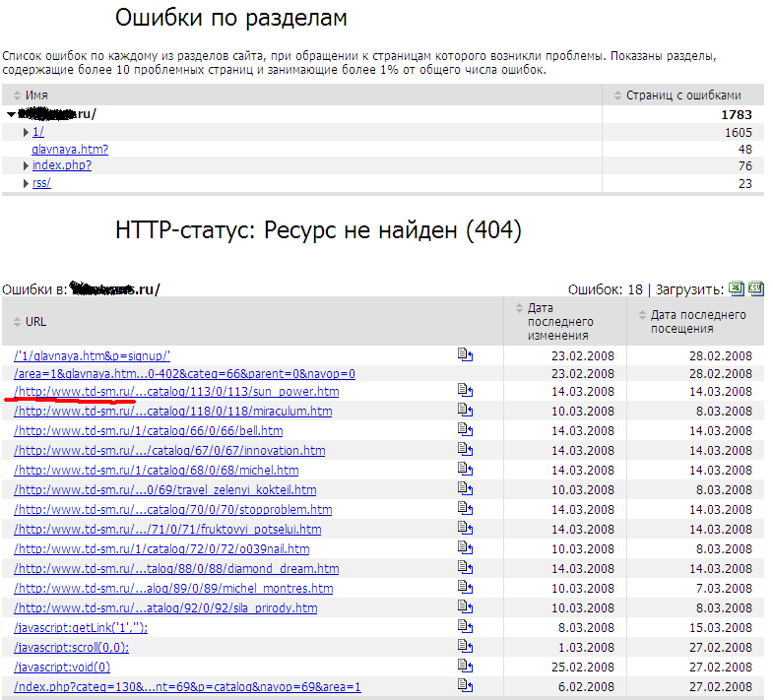This screenshot has width=773, height=700.
Task: Expand the rss/ tree node
Action: point(27,183)
